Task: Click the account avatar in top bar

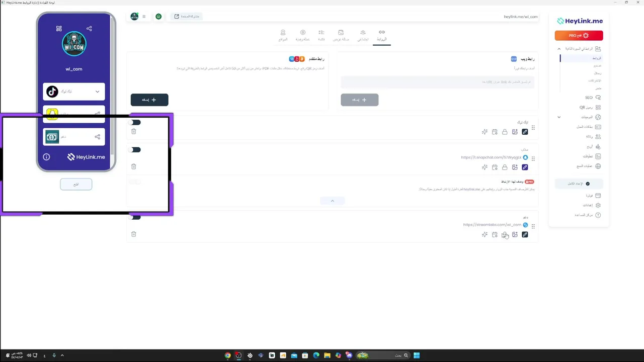Action: coord(134,17)
